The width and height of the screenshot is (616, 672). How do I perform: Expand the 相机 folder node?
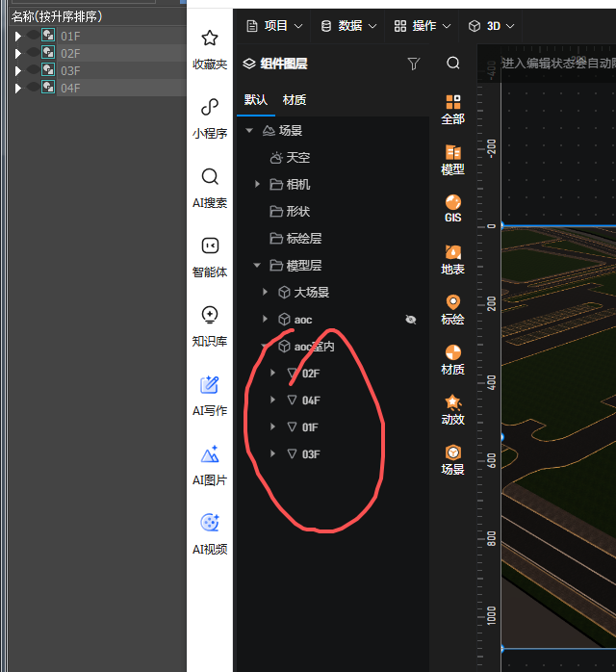click(257, 184)
